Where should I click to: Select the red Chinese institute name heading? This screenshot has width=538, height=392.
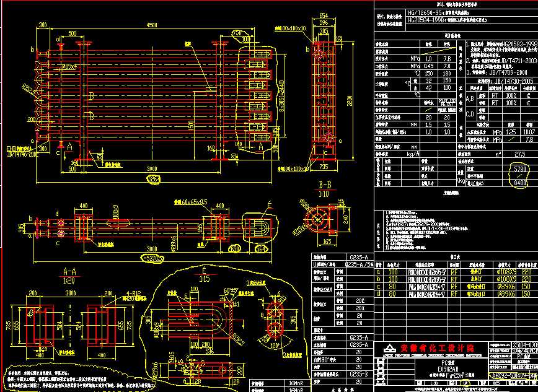[x=438, y=348]
